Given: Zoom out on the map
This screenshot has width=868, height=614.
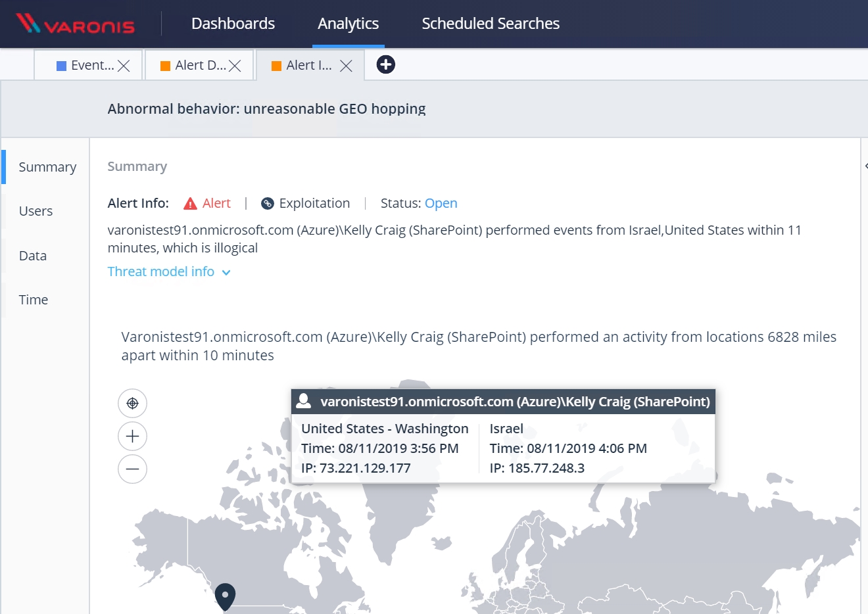Looking at the screenshot, I should click(x=132, y=469).
